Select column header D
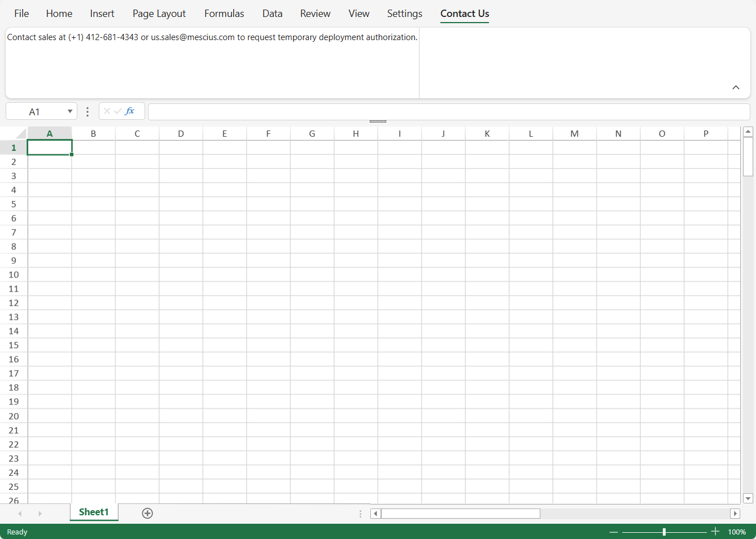Image resolution: width=756 pixels, height=539 pixels. click(x=181, y=134)
